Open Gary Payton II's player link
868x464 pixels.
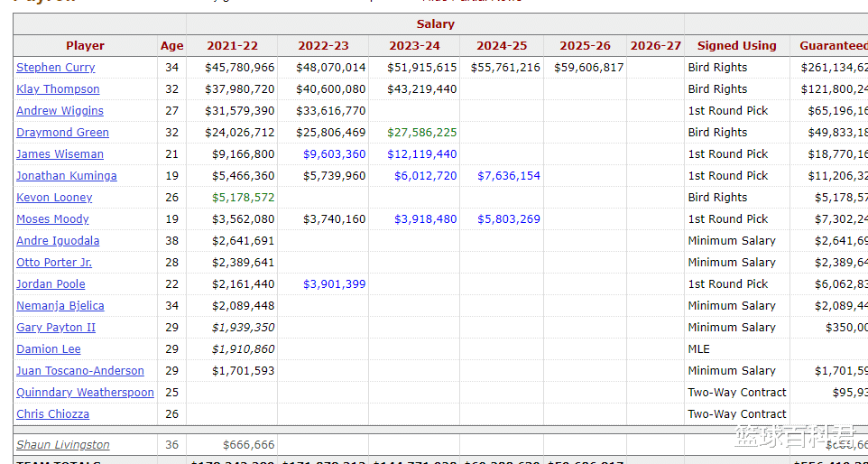(x=56, y=327)
